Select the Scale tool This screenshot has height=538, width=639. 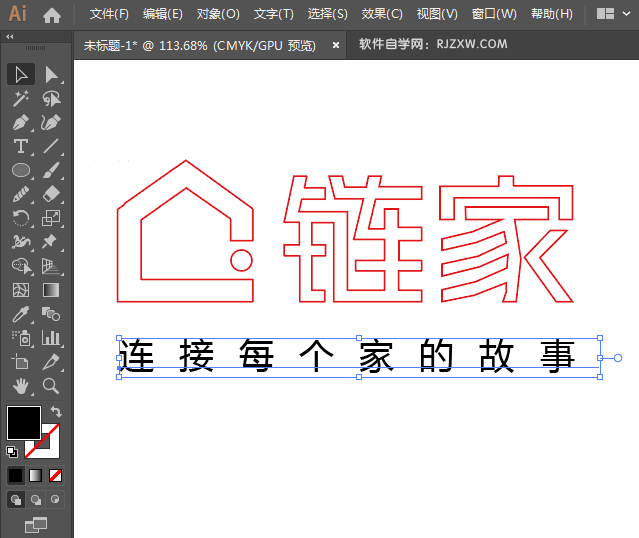(51, 218)
